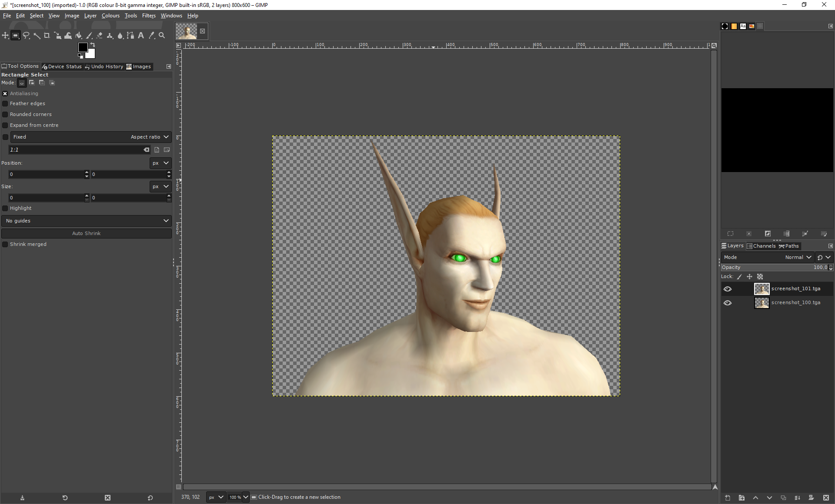Raise the selected layer
This screenshot has height=504, width=835.
(x=755, y=497)
